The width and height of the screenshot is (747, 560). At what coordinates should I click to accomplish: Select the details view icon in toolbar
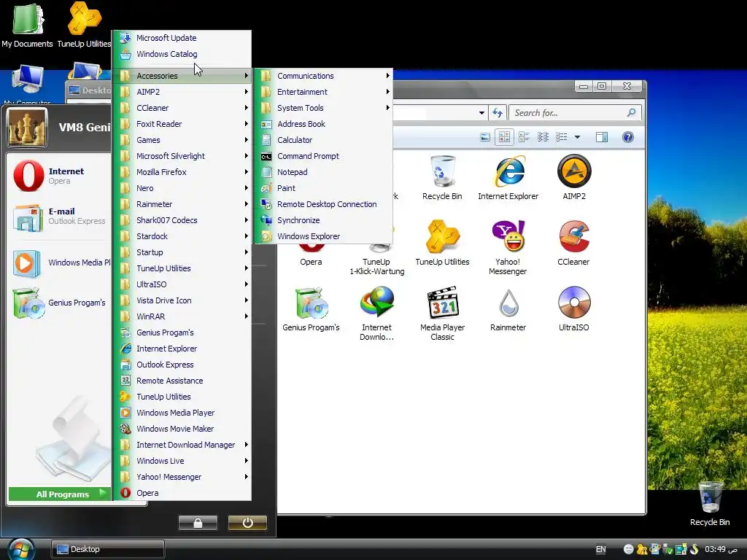pyautogui.click(x=562, y=137)
